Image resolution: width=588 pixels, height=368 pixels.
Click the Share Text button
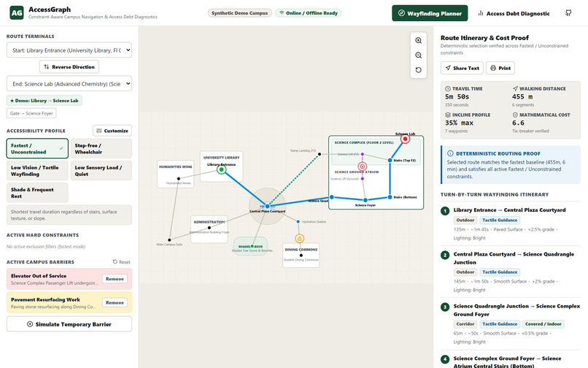(x=462, y=68)
